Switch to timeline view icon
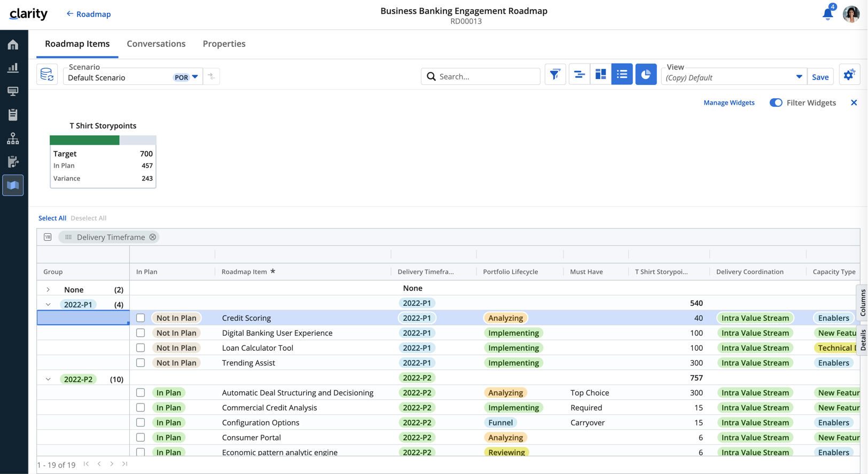 [x=579, y=75]
